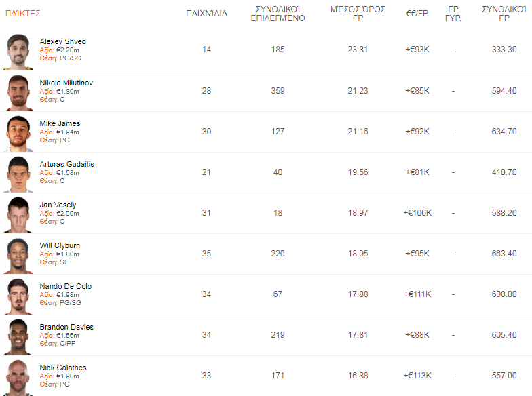This screenshot has height=396, width=532.
Task: Sort by ΣΥΝΟΛΙΚΟ FP column header
Action: coord(504,14)
